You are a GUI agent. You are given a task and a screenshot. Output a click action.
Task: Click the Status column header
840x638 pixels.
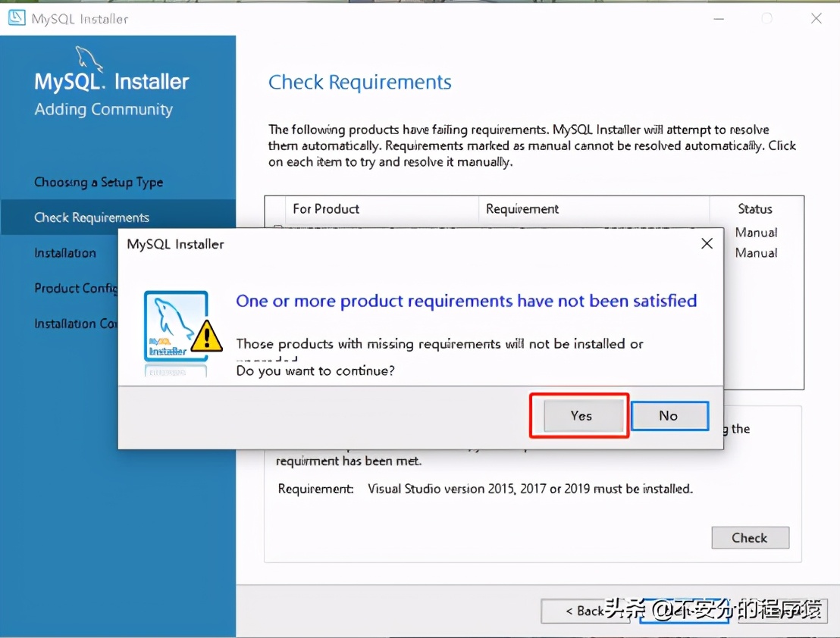(x=755, y=208)
